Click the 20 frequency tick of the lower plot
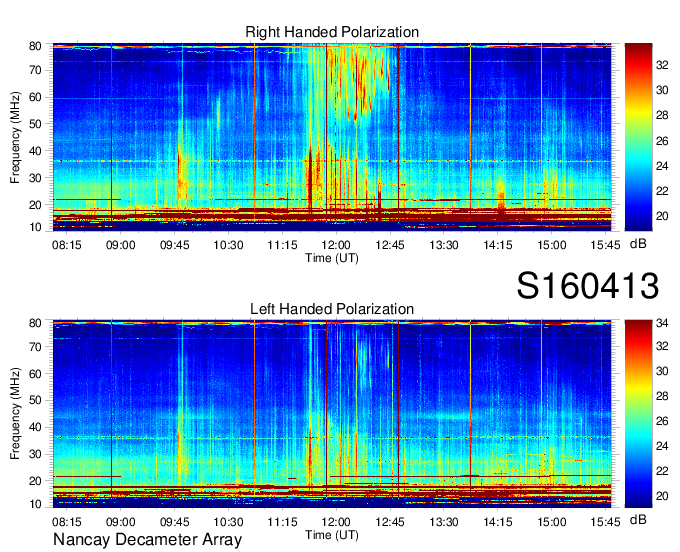 (35, 481)
